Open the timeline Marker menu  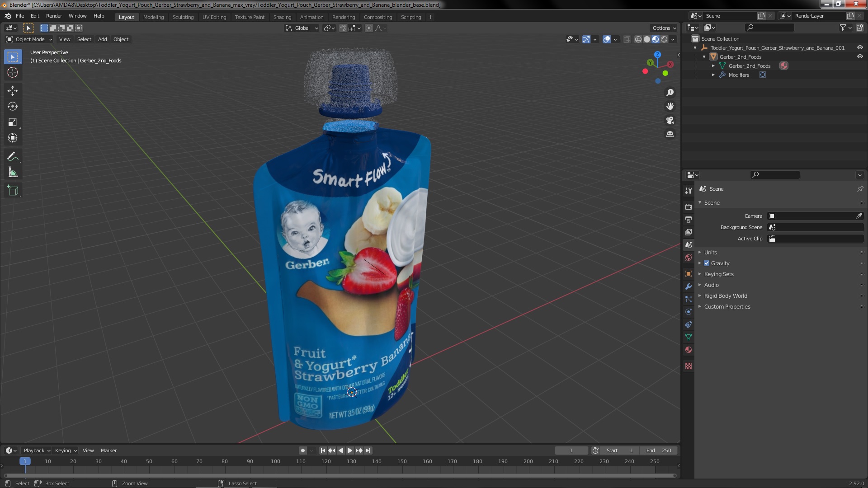tap(108, 450)
